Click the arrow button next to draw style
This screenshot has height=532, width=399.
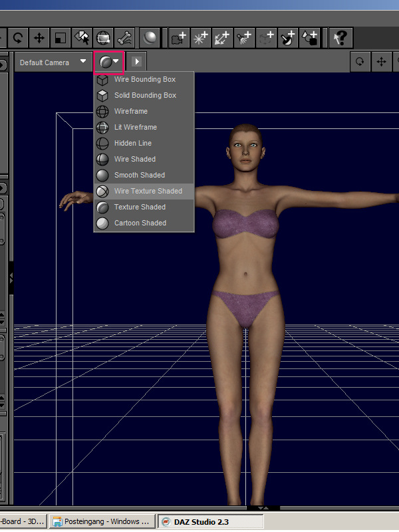pos(137,63)
